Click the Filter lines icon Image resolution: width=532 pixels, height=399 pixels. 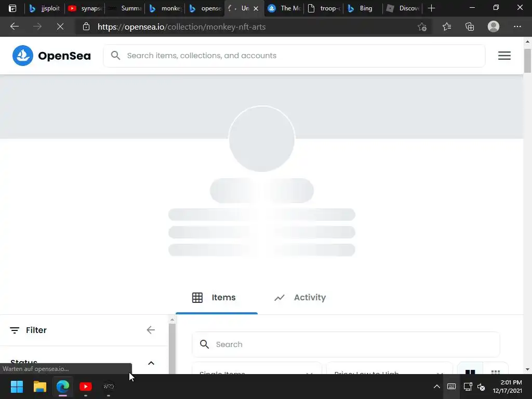[14, 330]
